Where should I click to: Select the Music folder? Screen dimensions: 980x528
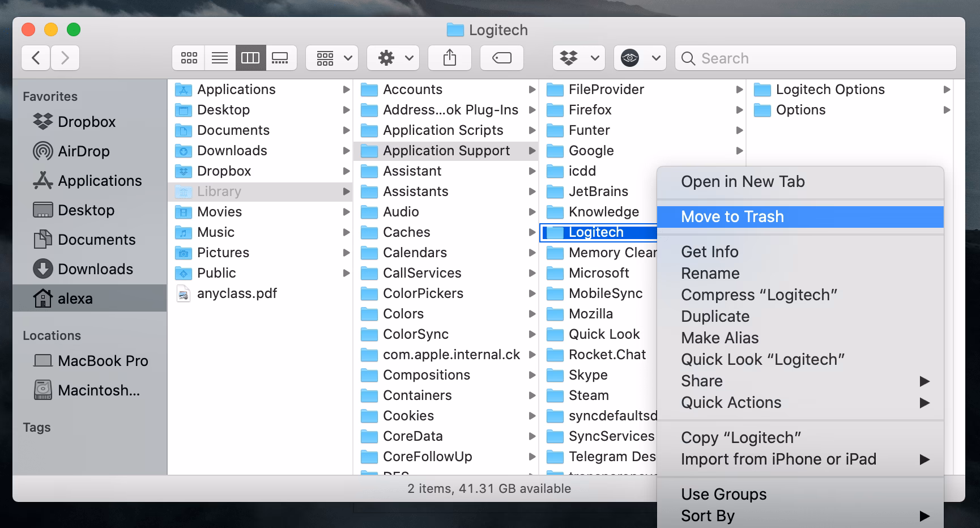pyautogui.click(x=260, y=232)
